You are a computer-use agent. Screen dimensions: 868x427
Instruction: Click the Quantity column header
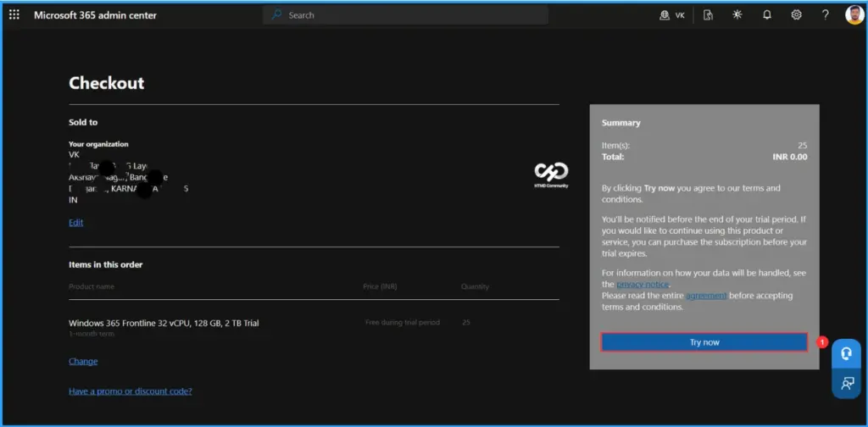[475, 286]
